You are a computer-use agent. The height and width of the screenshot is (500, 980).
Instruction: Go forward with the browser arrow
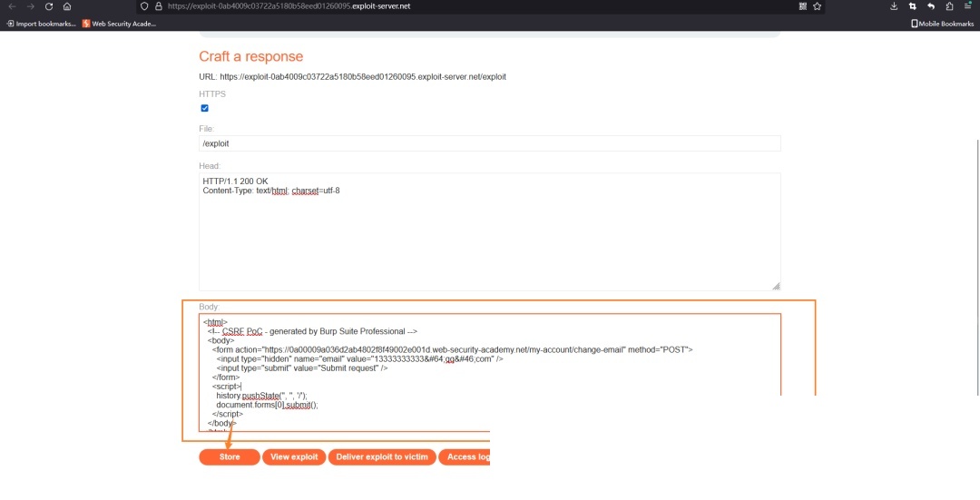[x=31, y=6]
